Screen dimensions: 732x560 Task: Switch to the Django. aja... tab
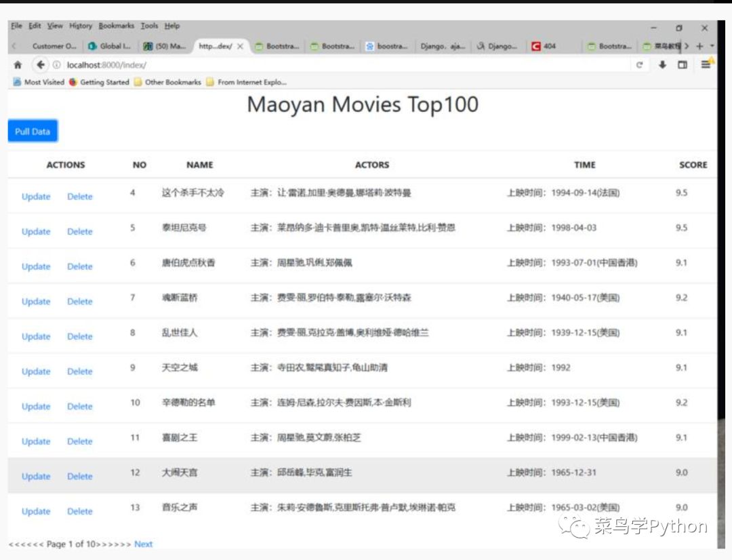point(443,46)
